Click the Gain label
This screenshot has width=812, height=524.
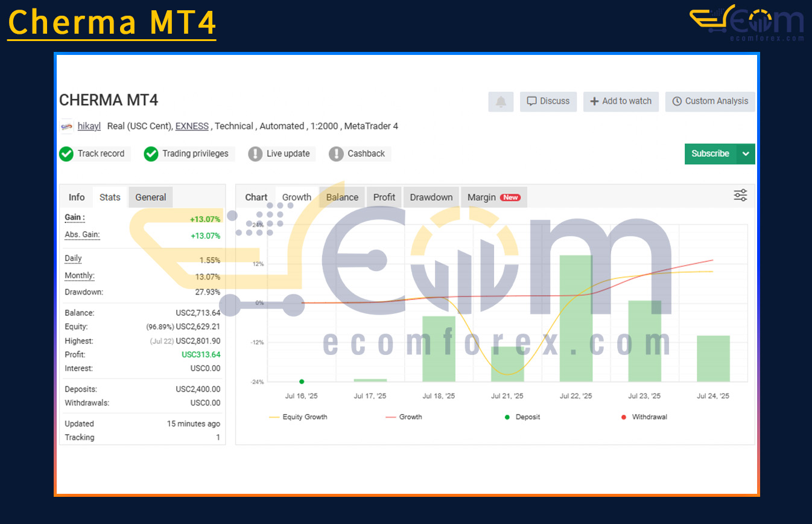pyautogui.click(x=75, y=217)
